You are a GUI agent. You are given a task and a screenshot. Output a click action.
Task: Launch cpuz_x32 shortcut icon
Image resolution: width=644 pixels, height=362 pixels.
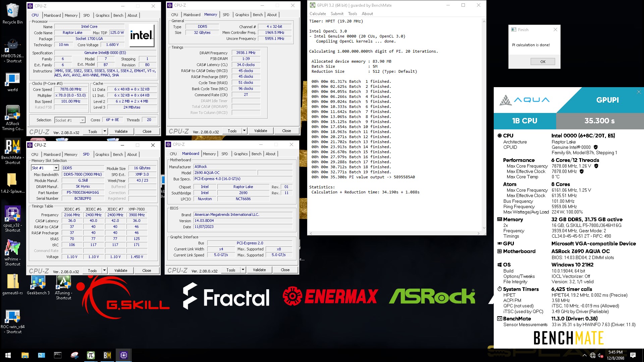12,219
